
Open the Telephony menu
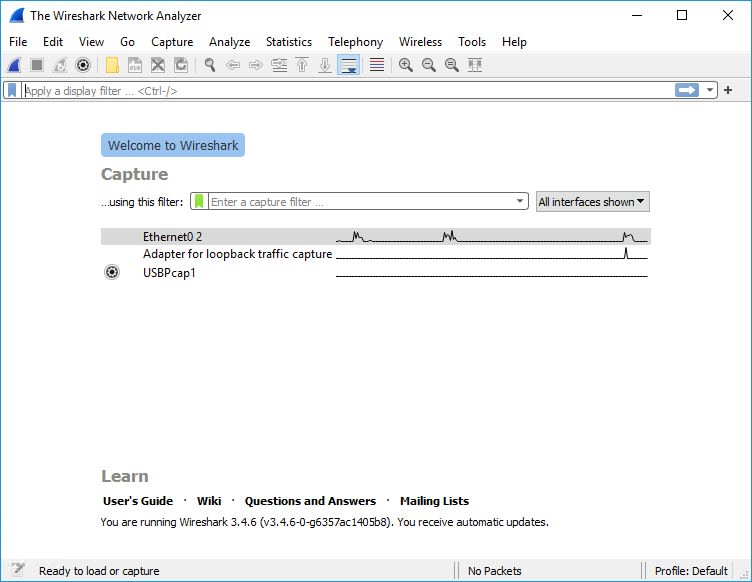355,42
